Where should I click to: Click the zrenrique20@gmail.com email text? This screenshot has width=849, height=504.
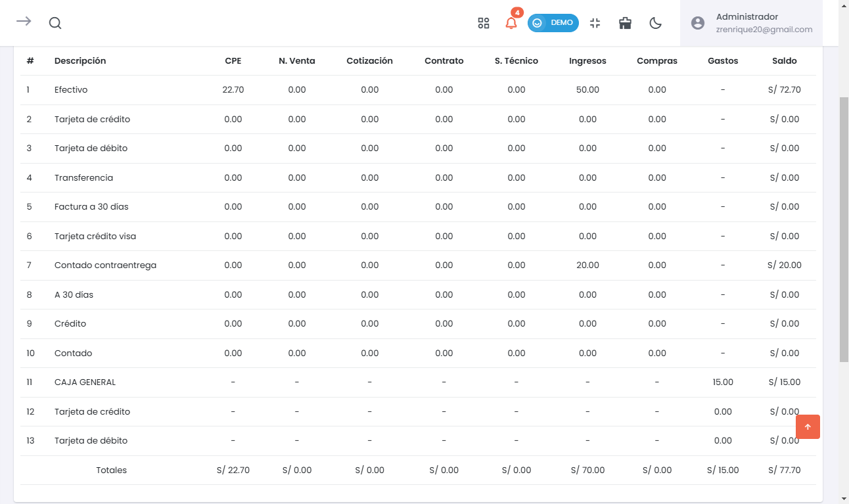[x=764, y=30]
